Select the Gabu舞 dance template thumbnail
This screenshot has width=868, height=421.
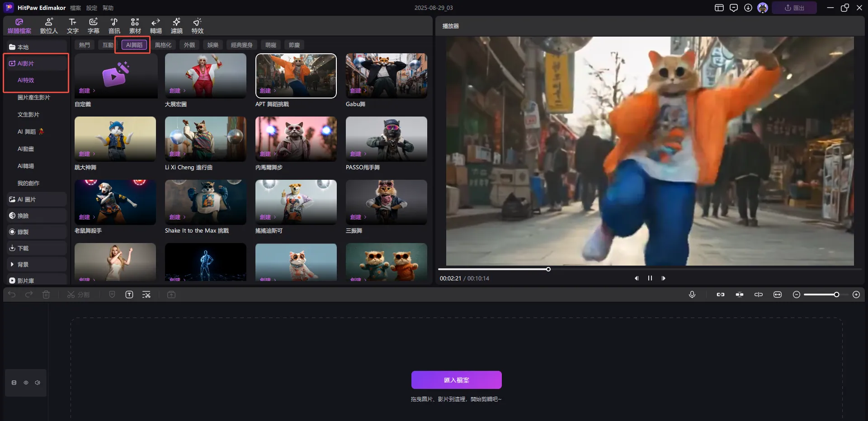386,76
